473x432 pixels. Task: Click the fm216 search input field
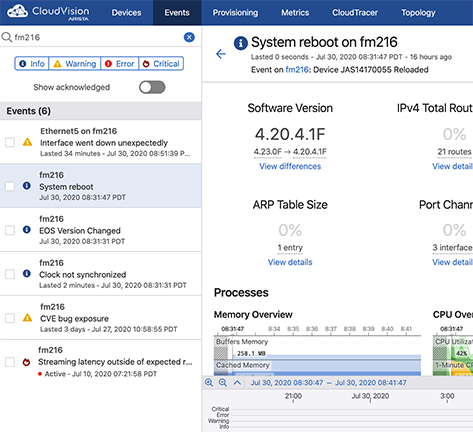[x=97, y=37]
